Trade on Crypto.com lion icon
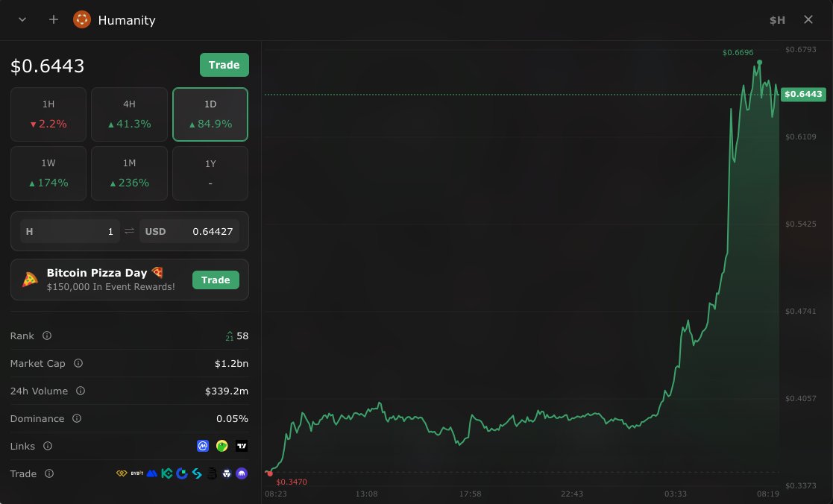This screenshot has width=833, height=504. 227,473
